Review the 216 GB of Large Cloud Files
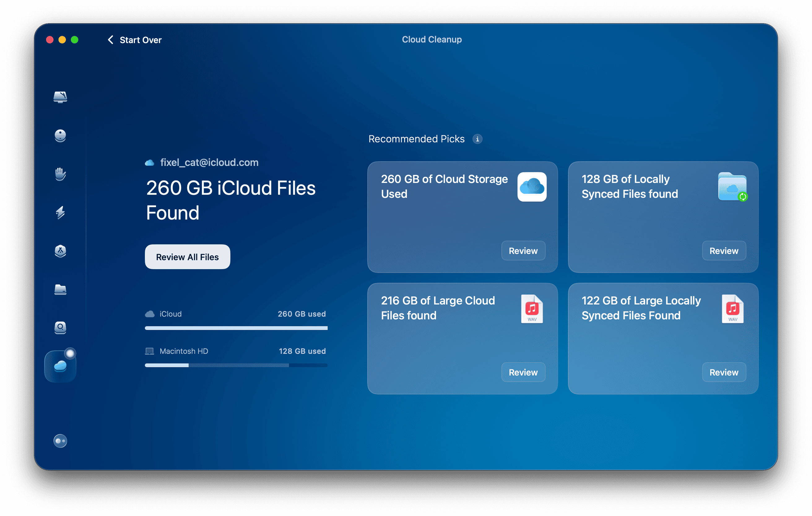 pos(523,372)
